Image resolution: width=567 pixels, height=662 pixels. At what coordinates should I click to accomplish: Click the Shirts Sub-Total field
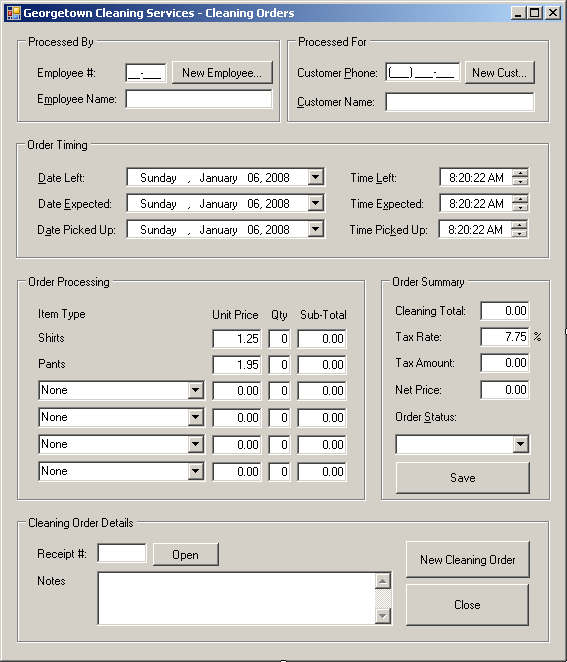click(x=322, y=339)
